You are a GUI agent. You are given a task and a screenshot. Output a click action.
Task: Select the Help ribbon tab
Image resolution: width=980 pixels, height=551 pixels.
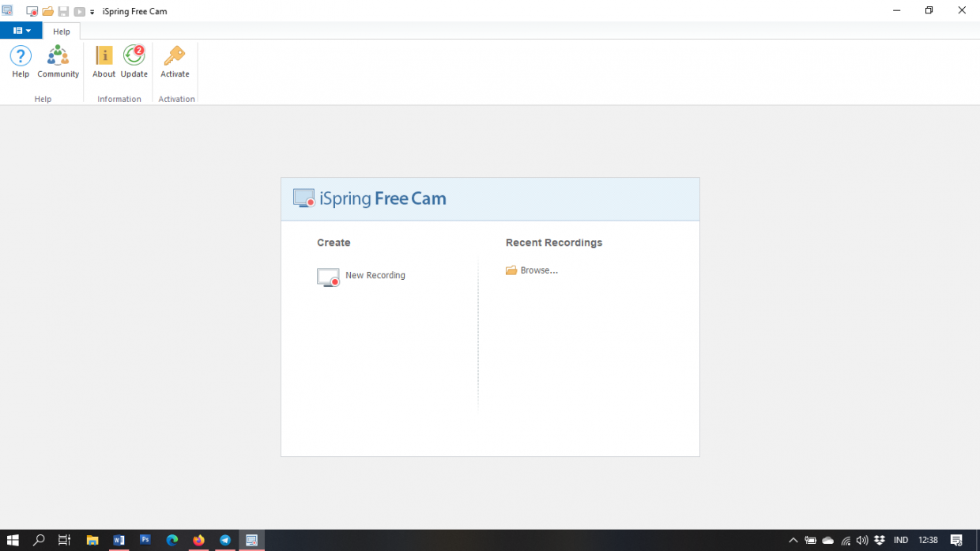coord(62,32)
